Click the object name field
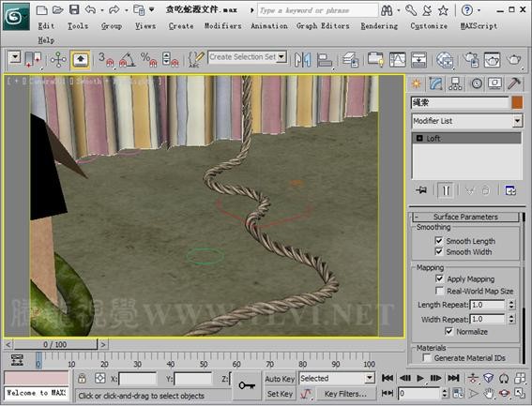The width and height of the screenshot is (532, 406). click(460, 103)
